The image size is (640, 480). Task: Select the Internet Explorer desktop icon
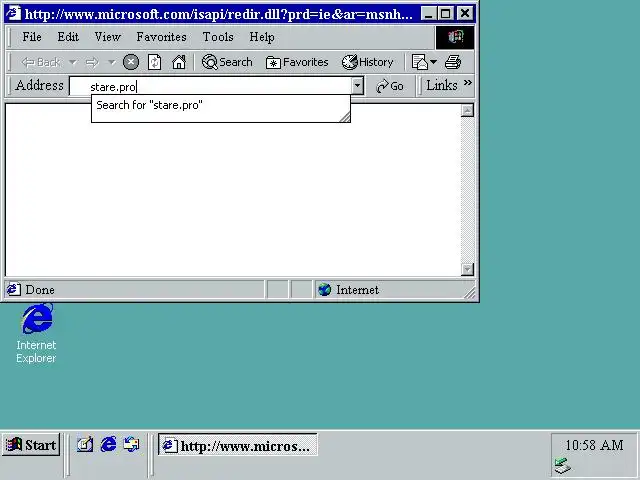click(36, 333)
